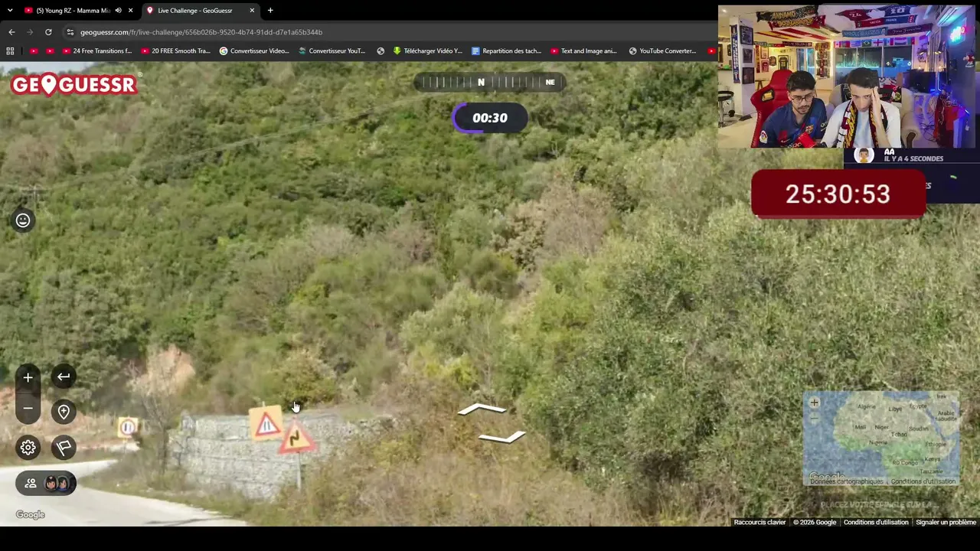The width and height of the screenshot is (980, 551).
Task: Click the 25:30:53 stream countdown timer
Action: pos(838,194)
